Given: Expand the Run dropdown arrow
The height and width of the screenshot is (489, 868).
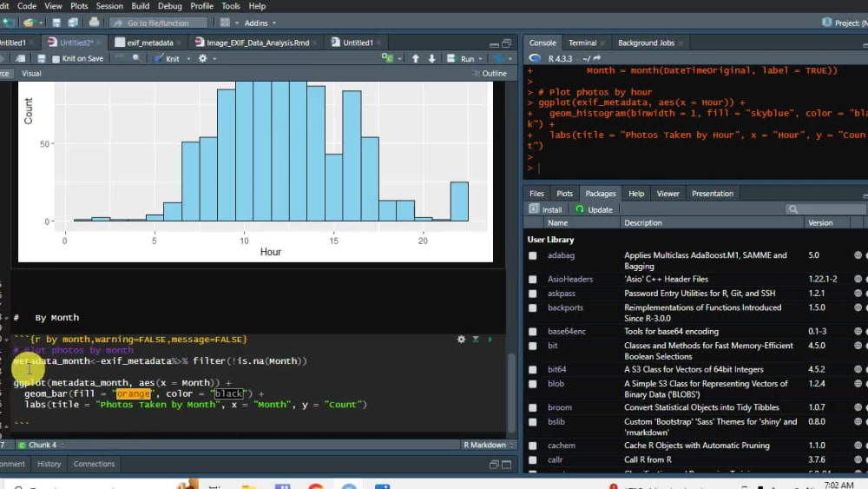Looking at the screenshot, I should pyautogui.click(x=481, y=59).
